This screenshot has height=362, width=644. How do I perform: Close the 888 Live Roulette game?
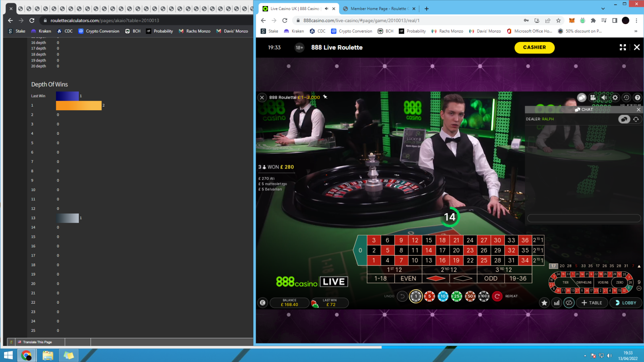pos(637,47)
